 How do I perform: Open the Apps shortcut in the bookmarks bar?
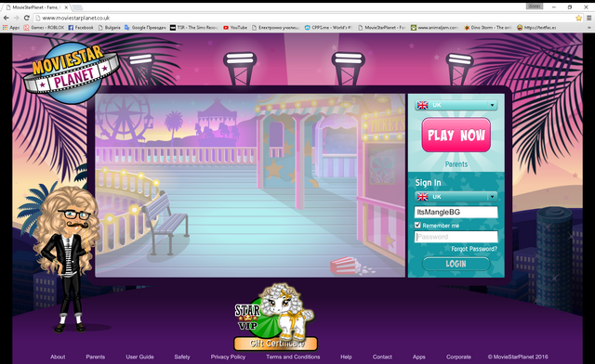[x=11, y=27]
